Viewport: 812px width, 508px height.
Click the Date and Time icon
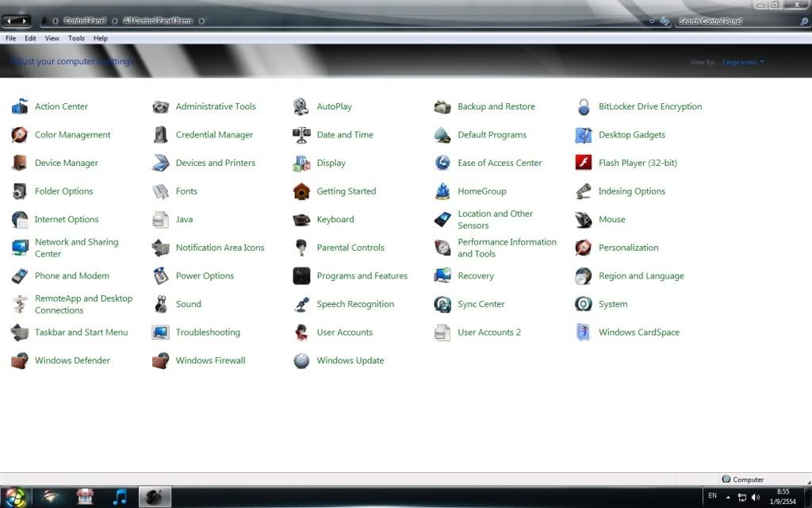pos(301,135)
